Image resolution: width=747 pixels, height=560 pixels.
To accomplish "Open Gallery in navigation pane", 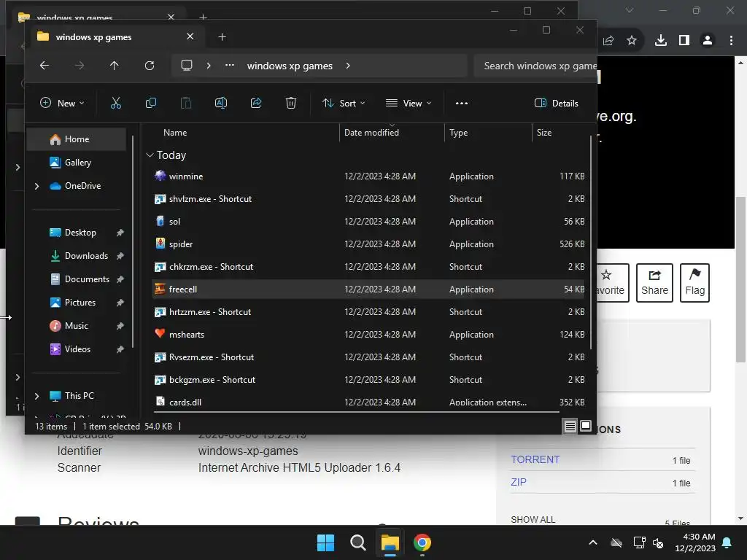I will pos(76,163).
